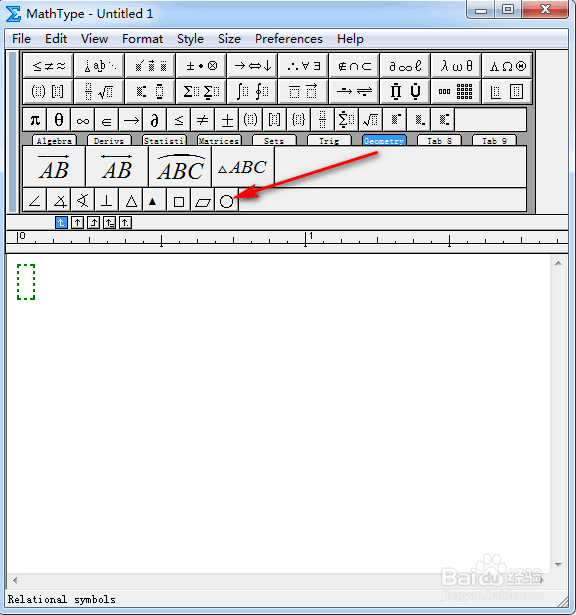
Task: Open the Help menu
Action: [350, 39]
